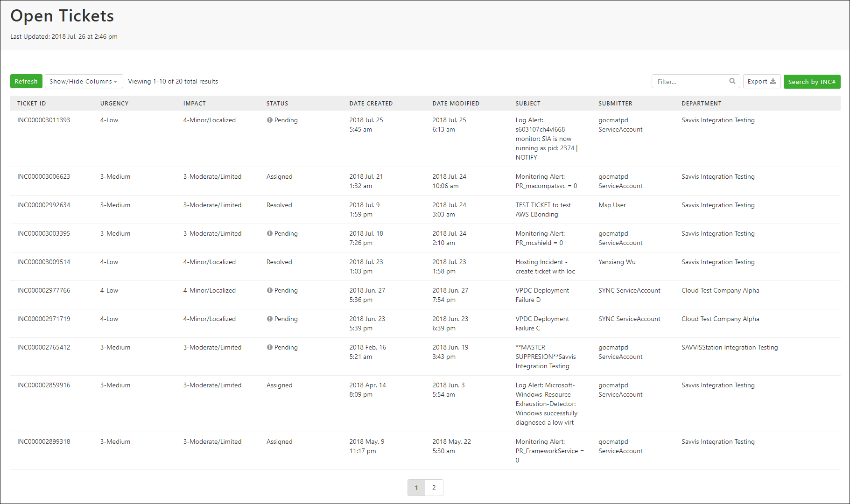Click date modified '2018 May. 22 5:30 am'
The height and width of the screenshot is (504, 850).
tap(451, 446)
